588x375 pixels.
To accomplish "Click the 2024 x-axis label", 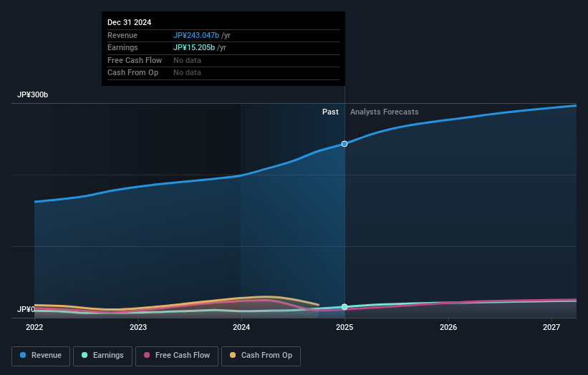I will coord(241,327).
